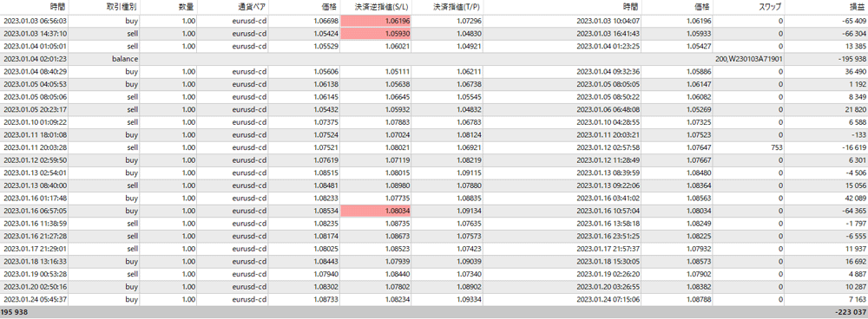Select the trade opened 2023.01.24 05:45:37
The image size is (868, 319).
point(434,299)
